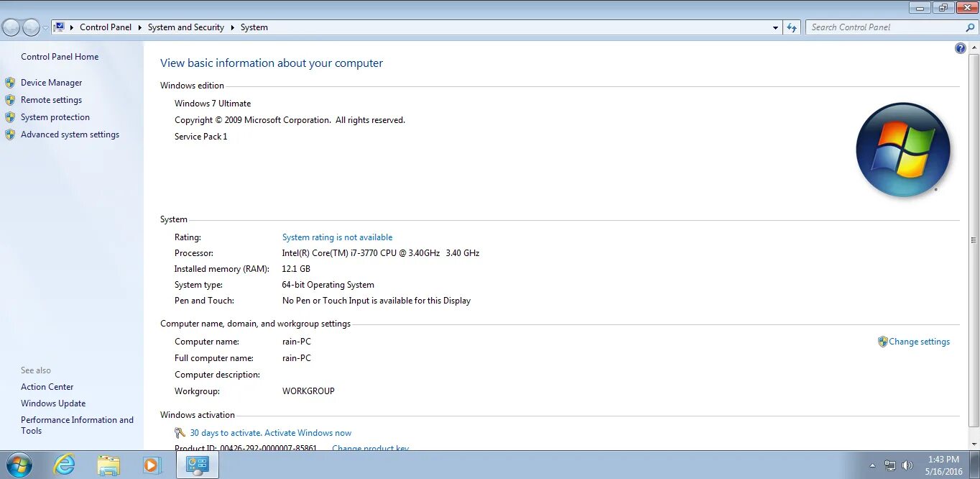Click the Back navigation arrow

[11, 27]
